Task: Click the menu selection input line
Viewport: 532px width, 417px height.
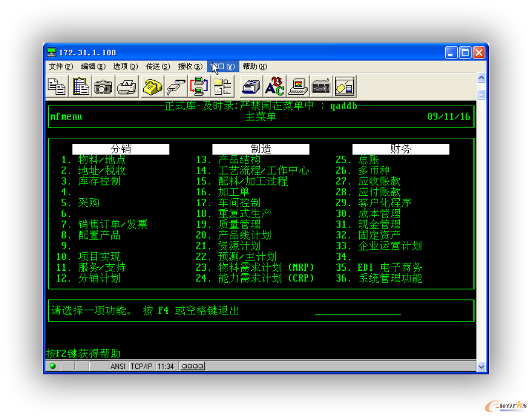Action: [358, 311]
